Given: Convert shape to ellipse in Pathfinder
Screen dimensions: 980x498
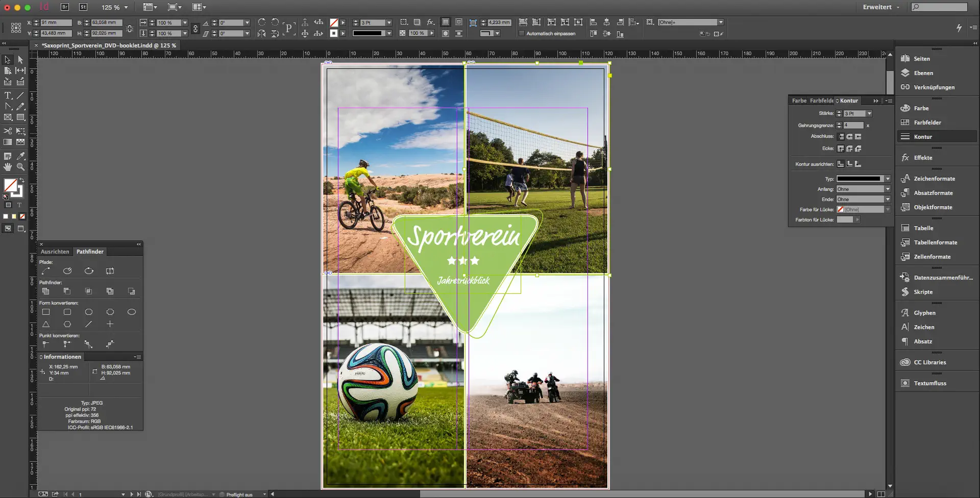Looking at the screenshot, I should 131,312.
